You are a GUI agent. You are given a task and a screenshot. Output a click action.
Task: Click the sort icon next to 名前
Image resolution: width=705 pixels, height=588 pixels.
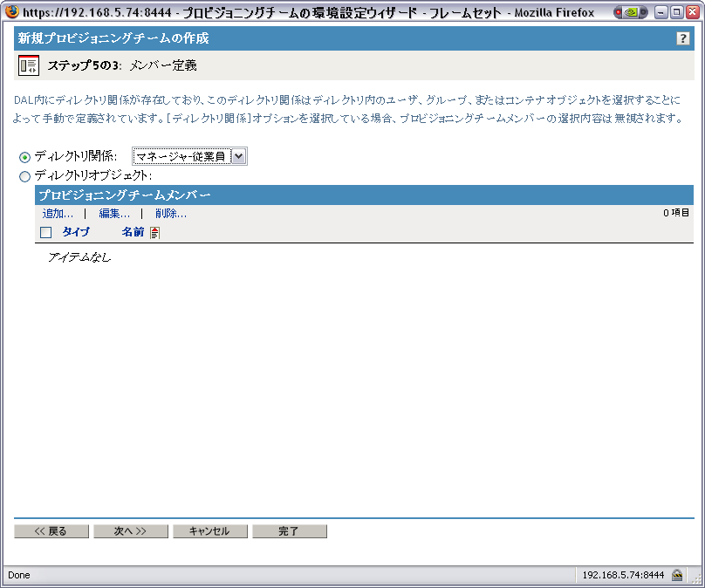[154, 232]
